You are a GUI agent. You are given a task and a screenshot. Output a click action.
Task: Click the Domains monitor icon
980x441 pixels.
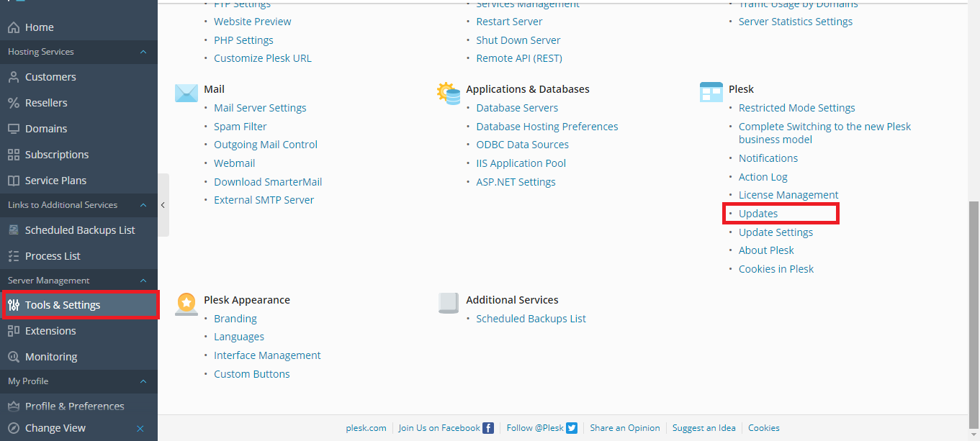13,129
